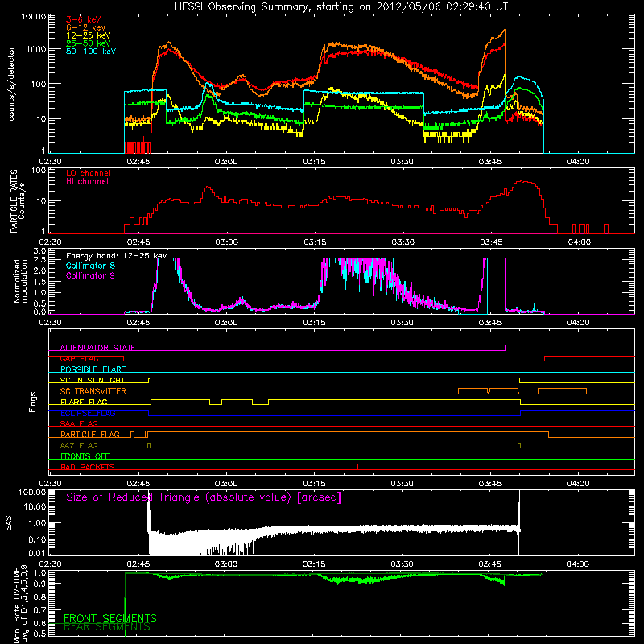Image resolution: width=644 pixels, height=644 pixels.
Task: Click the ECLIPSE_FLAG label
Action: pos(88,413)
